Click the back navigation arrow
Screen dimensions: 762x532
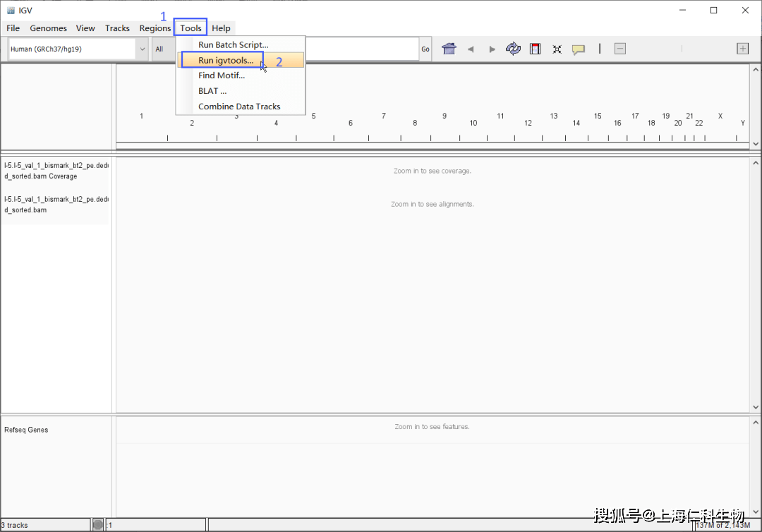coord(471,49)
